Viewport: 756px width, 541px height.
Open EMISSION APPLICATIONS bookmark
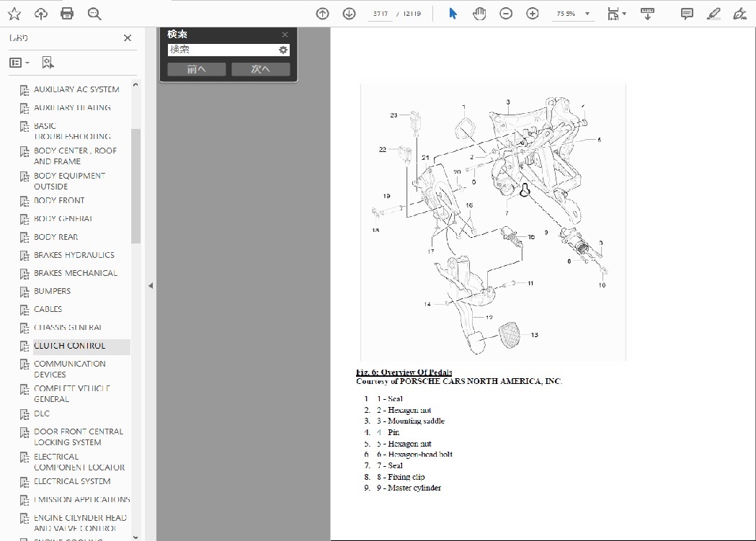[x=82, y=499]
